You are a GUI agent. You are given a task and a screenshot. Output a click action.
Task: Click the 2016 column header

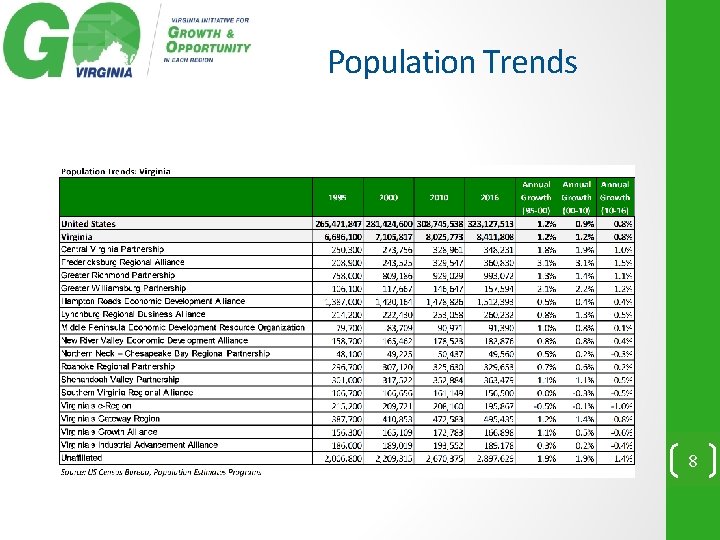click(489, 197)
